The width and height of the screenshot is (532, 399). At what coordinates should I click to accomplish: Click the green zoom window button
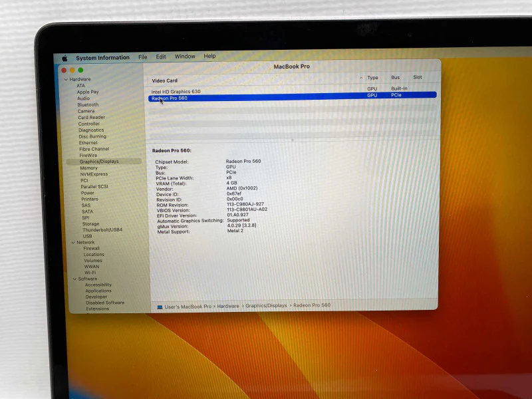point(80,70)
